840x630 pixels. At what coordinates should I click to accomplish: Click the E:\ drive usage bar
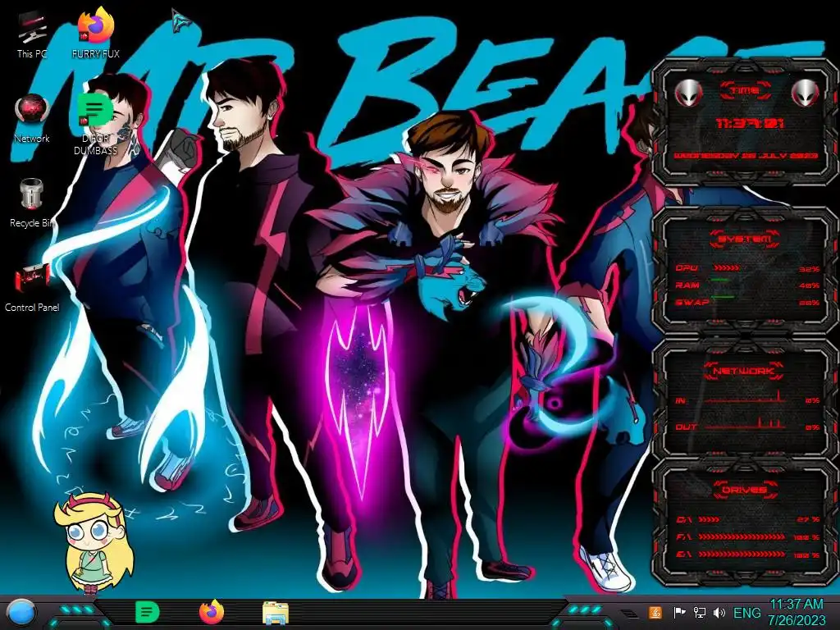[742, 555]
